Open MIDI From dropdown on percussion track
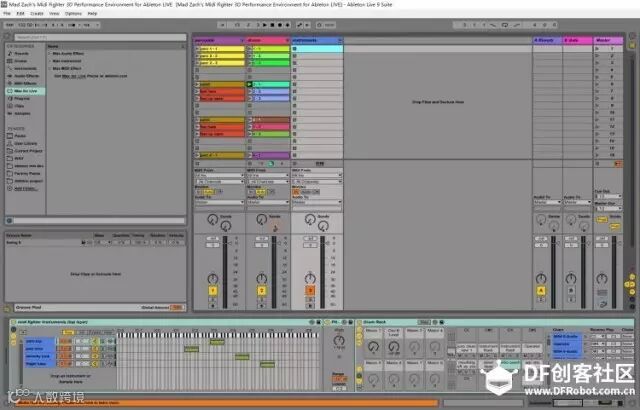This screenshot has height=410, width=640. pyautogui.click(x=220, y=175)
